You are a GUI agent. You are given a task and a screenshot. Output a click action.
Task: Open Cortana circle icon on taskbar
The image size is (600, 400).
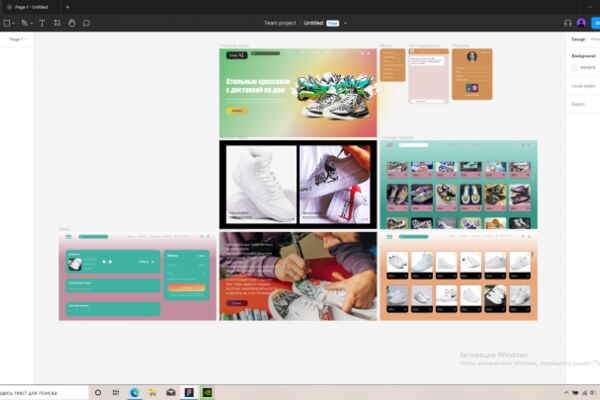tap(98, 392)
